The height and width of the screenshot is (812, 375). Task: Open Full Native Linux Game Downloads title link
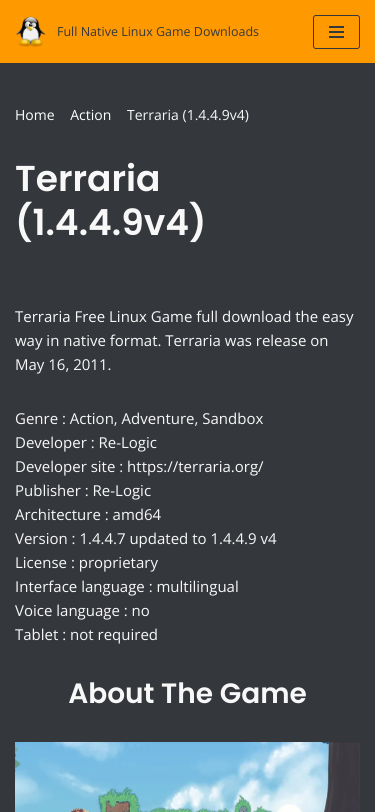click(157, 32)
